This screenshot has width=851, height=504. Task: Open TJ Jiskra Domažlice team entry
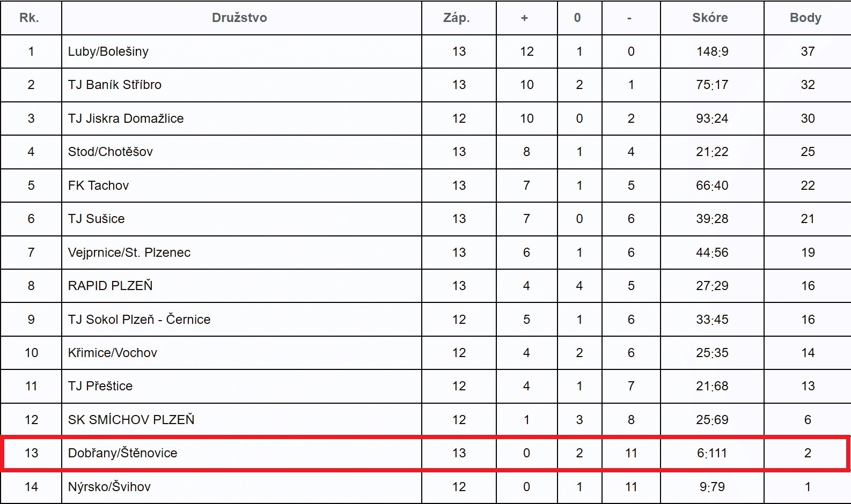[x=126, y=118]
